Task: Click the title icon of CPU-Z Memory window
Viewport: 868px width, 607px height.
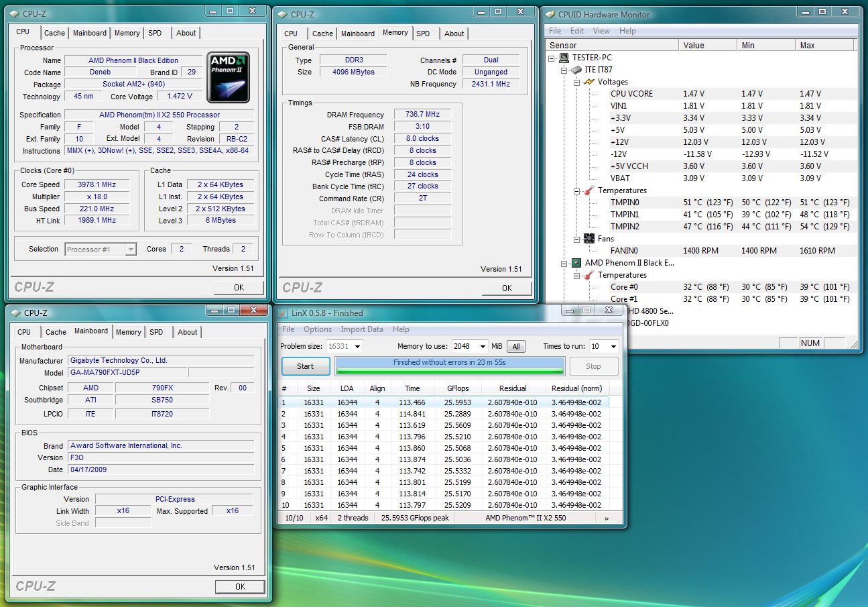Action: click(282, 14)
